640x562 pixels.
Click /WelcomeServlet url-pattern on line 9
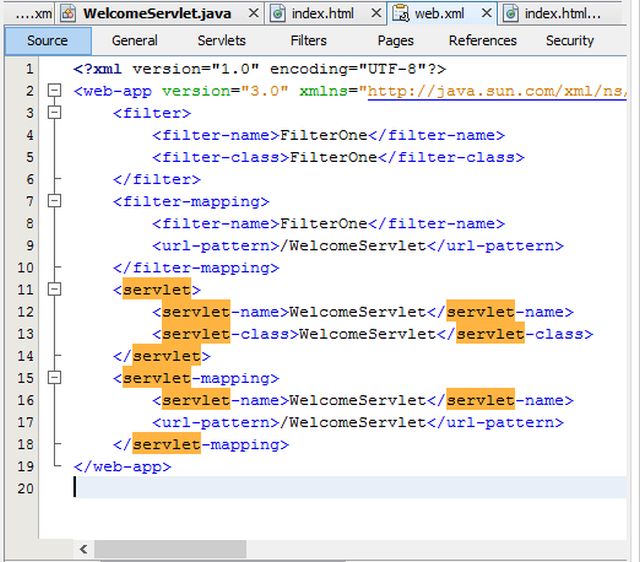[x=353, y=246]
